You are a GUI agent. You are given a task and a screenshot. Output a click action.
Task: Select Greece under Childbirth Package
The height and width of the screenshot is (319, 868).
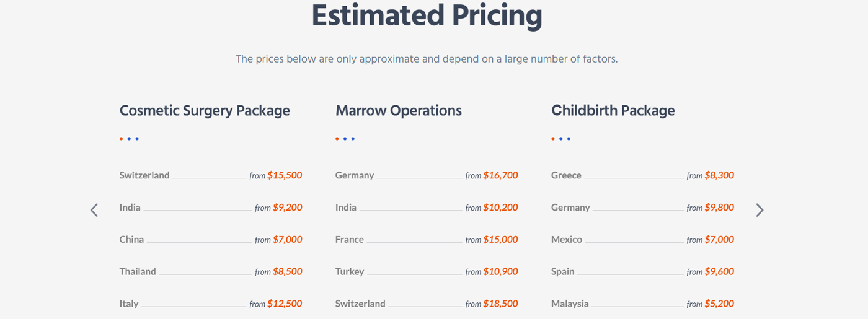[566, 175]
